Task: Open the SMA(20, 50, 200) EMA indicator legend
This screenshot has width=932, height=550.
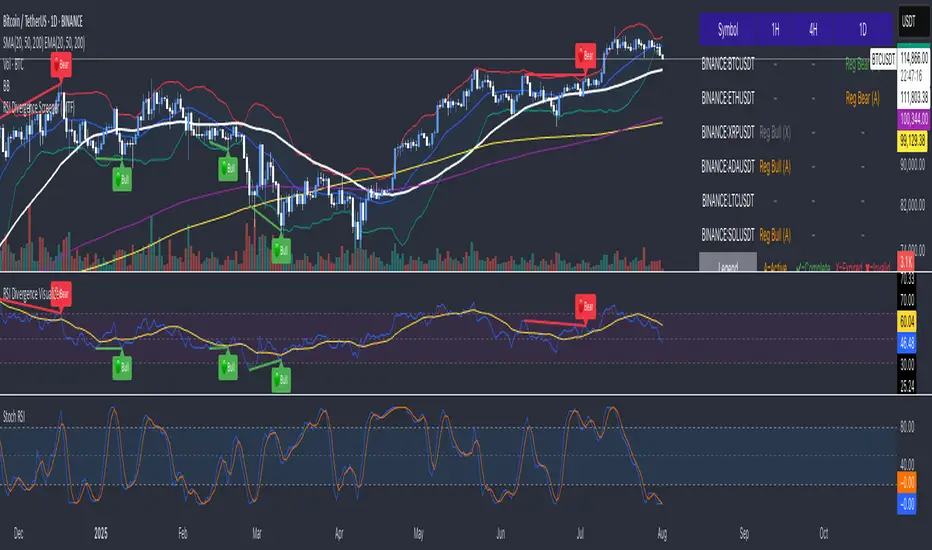Action: [44, 43]
